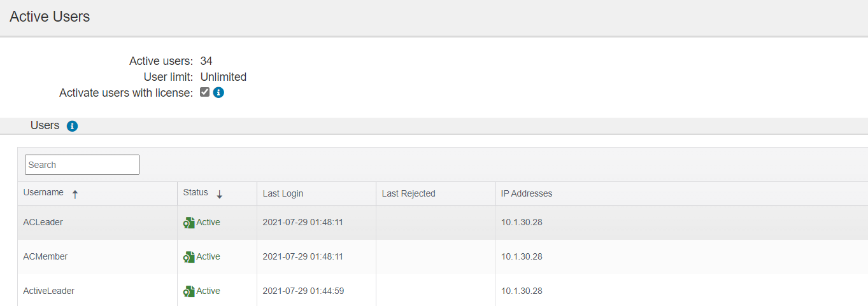This screenshot has width=868, height=306.
Task: Click Last Rejected column header
Action: click(436, 193)
